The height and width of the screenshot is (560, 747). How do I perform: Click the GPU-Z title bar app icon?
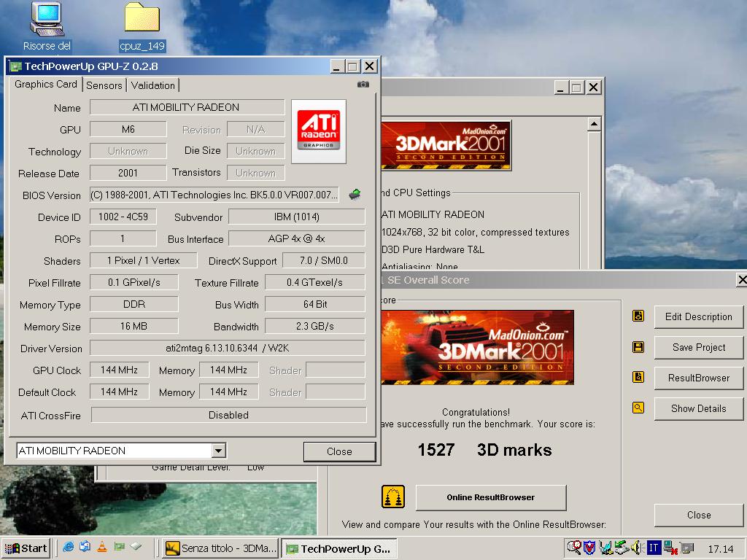[16, 66]
